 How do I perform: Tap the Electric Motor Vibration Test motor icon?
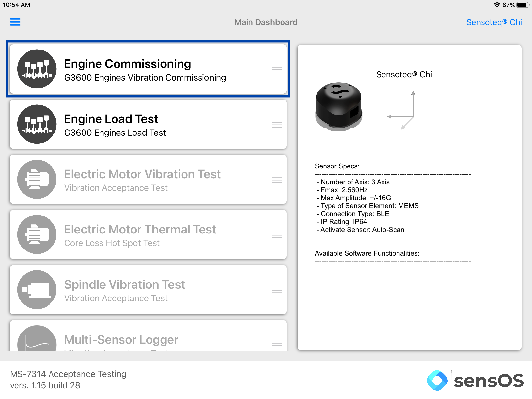[37, 179]
